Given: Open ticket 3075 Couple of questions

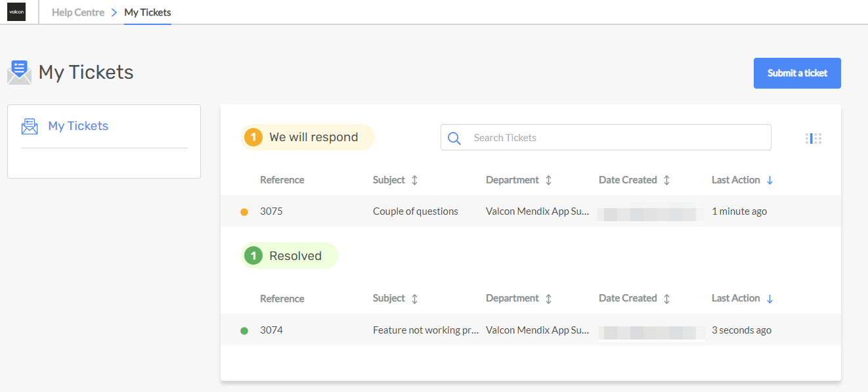Looking at the screenshot, I should [x=416, y=211].
